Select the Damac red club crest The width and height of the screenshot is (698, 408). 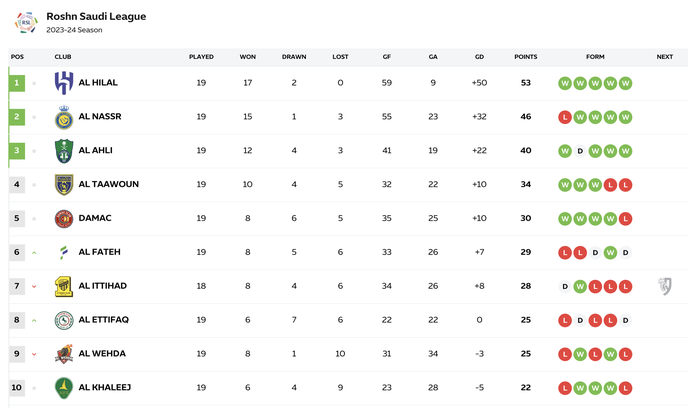point(64,218)
